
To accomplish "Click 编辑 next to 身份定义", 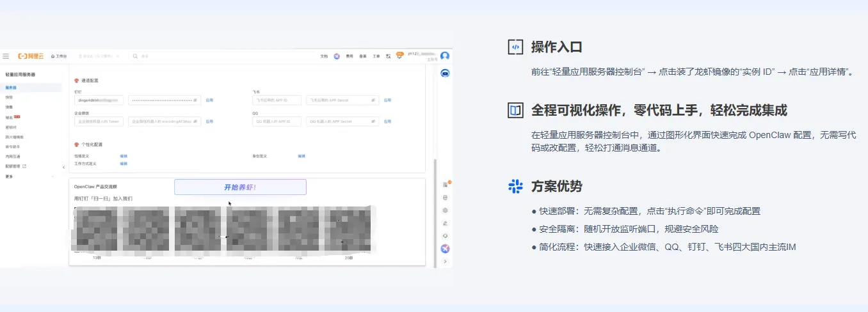I will 301,156.
